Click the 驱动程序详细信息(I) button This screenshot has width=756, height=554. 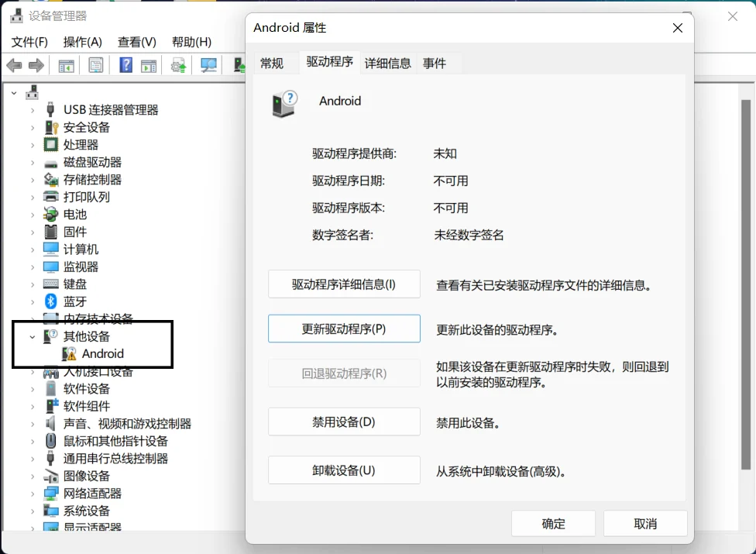pyautogui.click(x=344, y=284)
